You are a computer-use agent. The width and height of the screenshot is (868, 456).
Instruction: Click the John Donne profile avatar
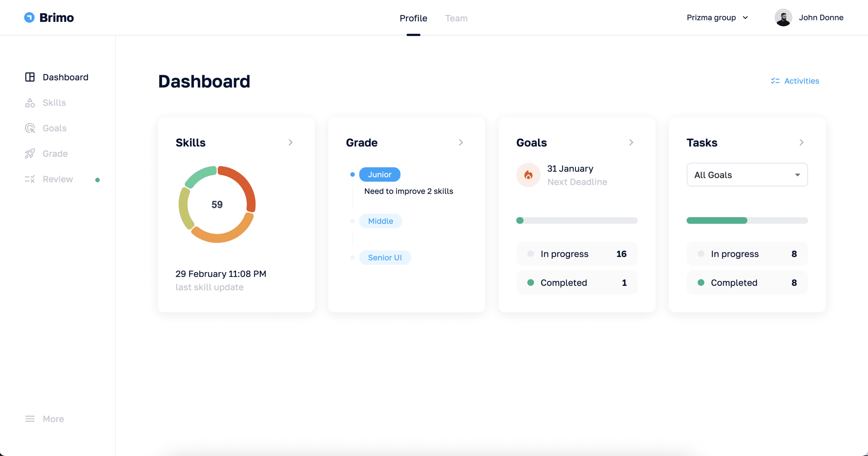coord(784,17)
